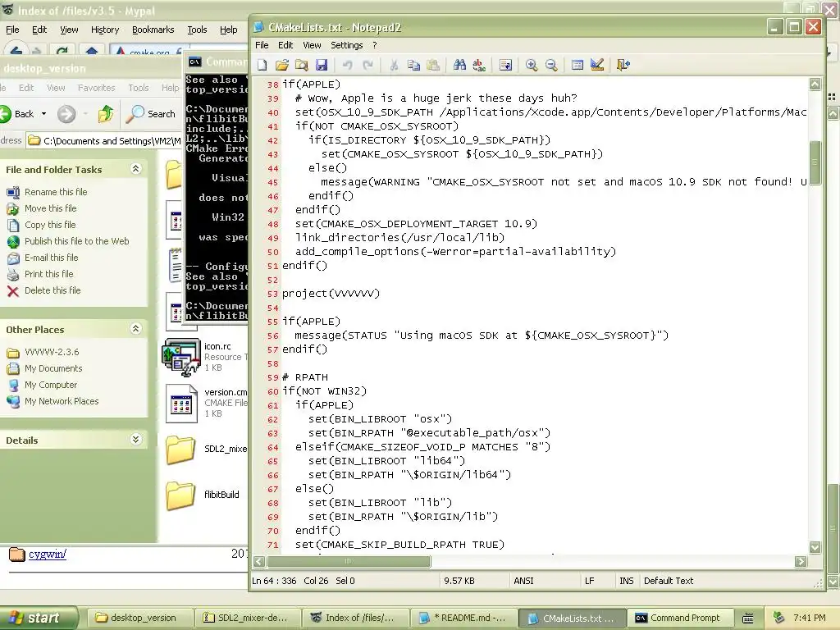Open Notepad2 File menu

point(262,45)
